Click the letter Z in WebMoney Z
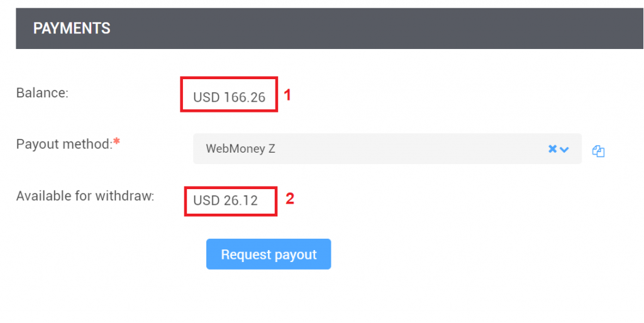Image resolution: width=644 pixels, height=323 pixels. pos(272,149)
